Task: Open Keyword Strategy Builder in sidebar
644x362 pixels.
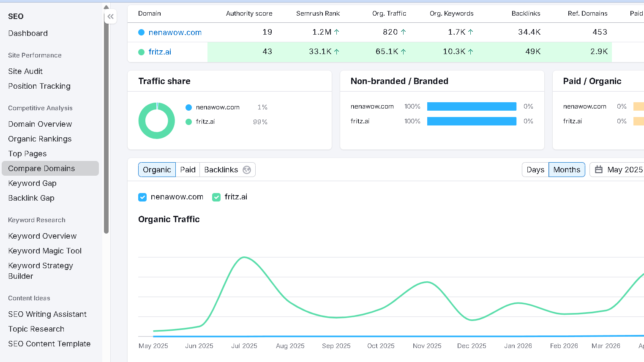Action: [41, 271]
